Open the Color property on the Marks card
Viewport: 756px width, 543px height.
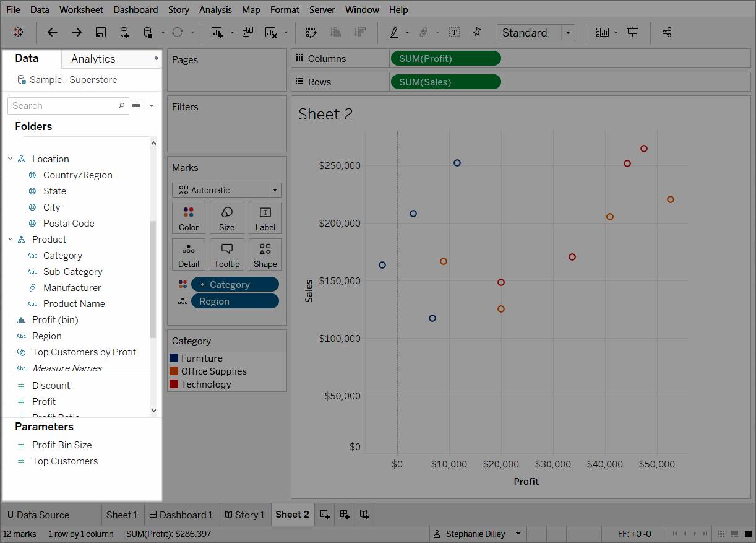188,218
